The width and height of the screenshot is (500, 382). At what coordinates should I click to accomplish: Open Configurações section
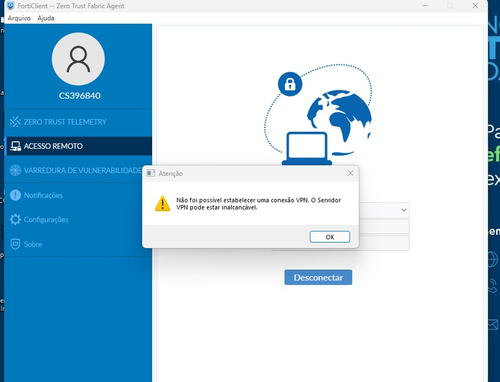pos(78,219)
